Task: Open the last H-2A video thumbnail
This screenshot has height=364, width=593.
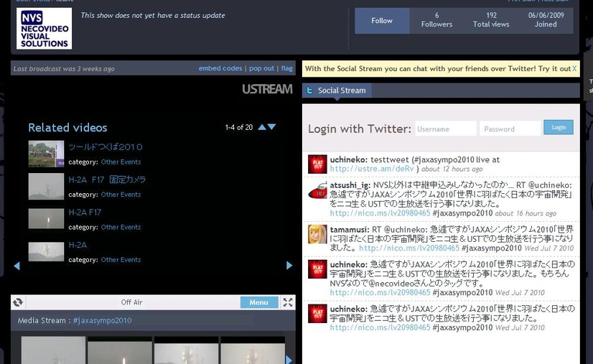Action: pyautogui.click(x=46, y=251)
